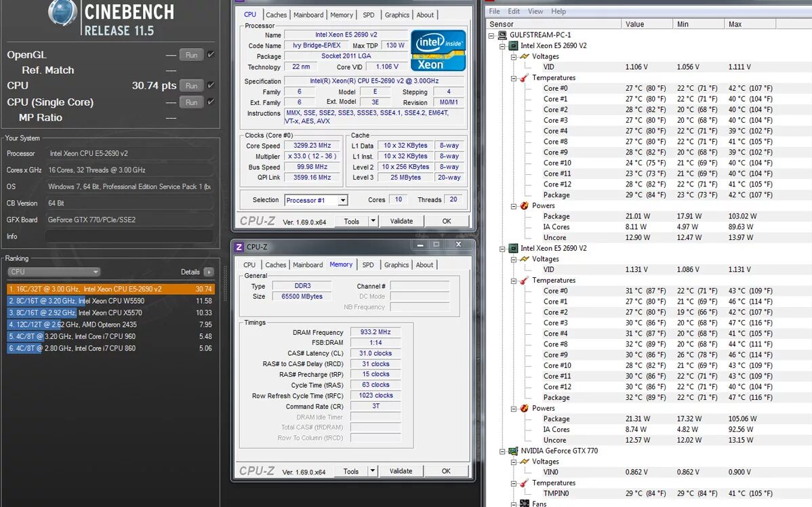The image size is (812, 507).
Task: Collapse the first Intel Xeon E5 2690 V2 node
Action: (502, 46)
